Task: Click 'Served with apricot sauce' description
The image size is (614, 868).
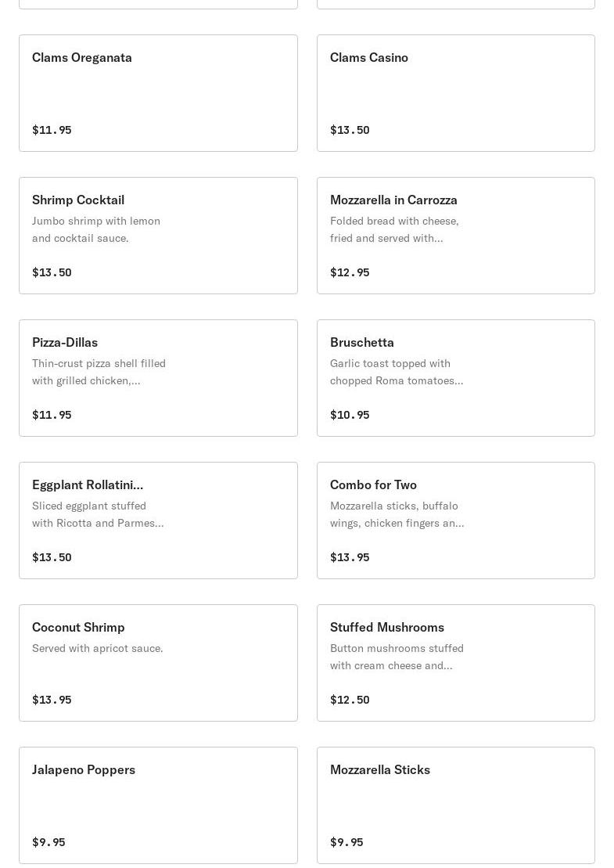Action: pyautogui.click(x=97, y=648)
